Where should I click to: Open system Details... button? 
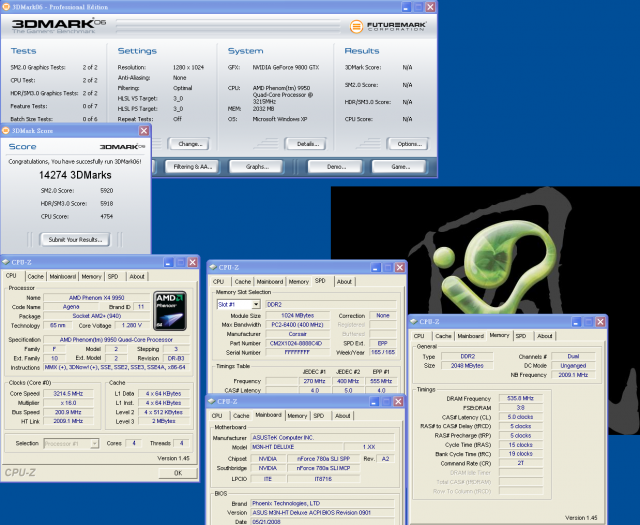pyautogui.click(x=308, y=144)
